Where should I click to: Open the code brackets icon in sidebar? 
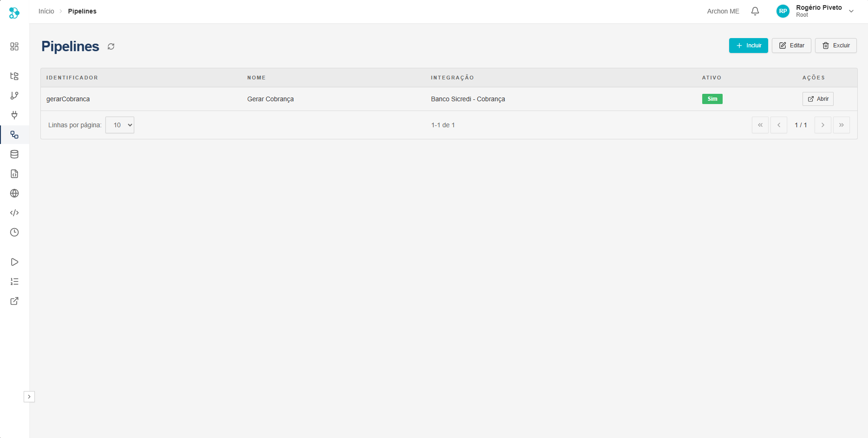click(14, 213)
